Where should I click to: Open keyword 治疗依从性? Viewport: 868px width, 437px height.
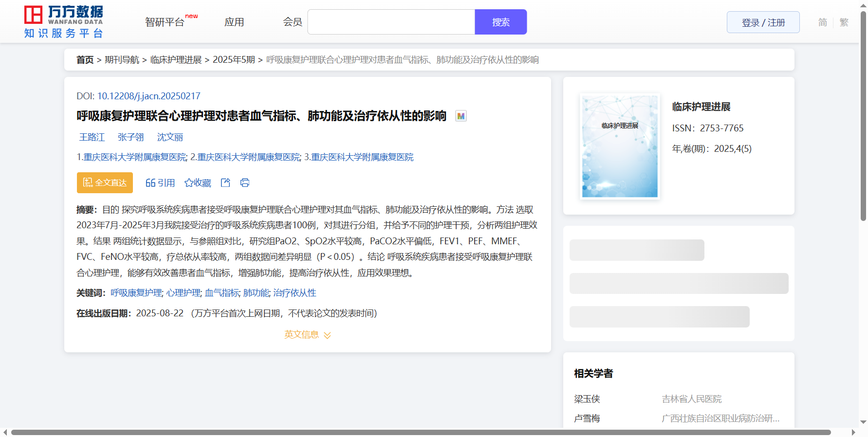[x=295, y=293]
